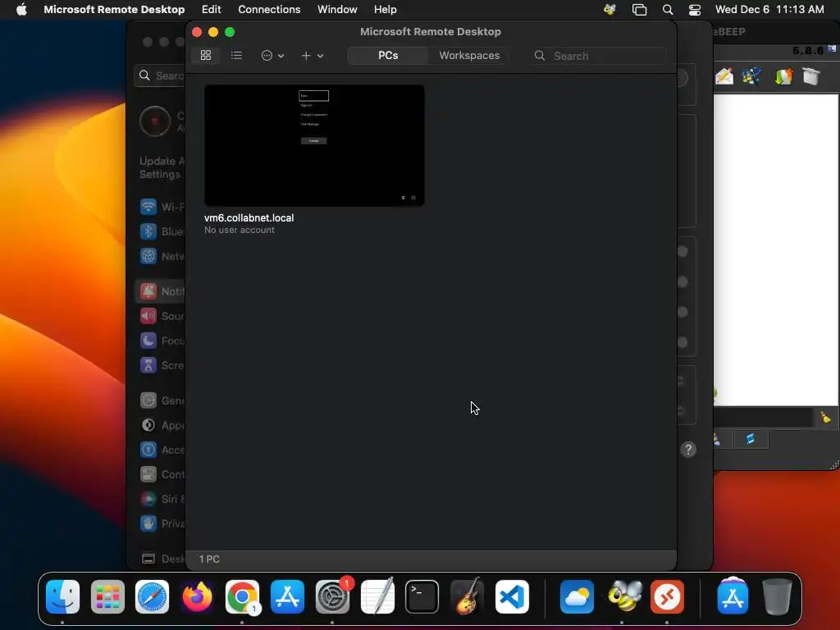Open the Trash in the Dock
Viewport: 840px width, 630px height.
click(x=778, y=597)
